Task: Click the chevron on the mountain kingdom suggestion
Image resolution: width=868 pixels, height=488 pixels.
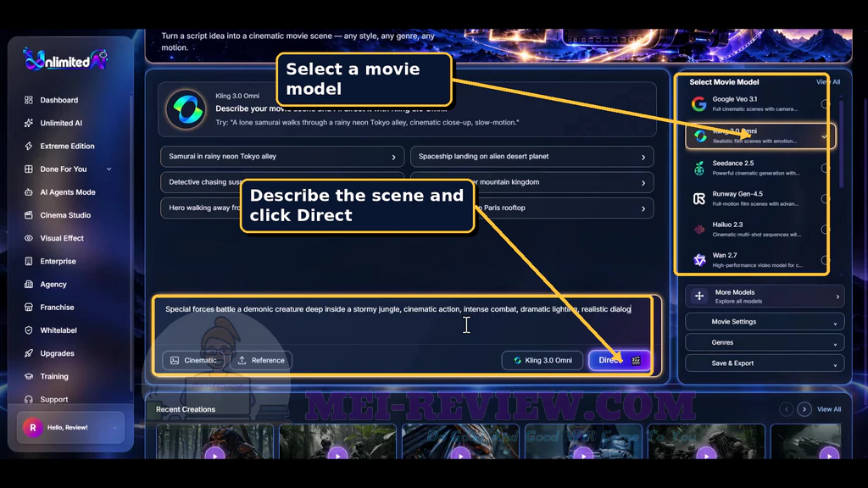Action: [x=643, y=183]
